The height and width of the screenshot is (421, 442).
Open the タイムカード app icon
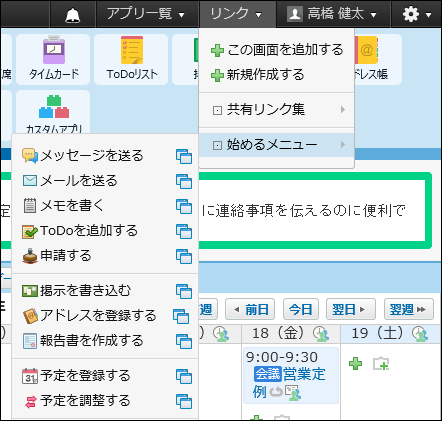tap(53, 59)
